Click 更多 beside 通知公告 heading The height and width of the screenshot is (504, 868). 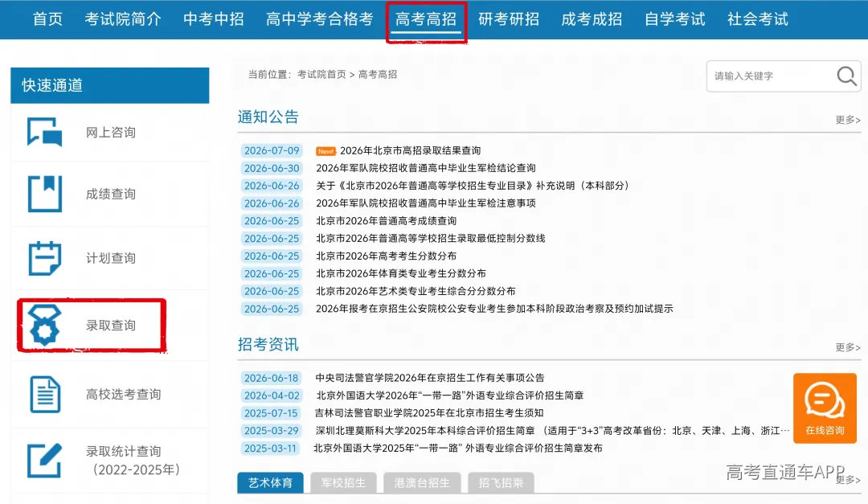[848, 120]
